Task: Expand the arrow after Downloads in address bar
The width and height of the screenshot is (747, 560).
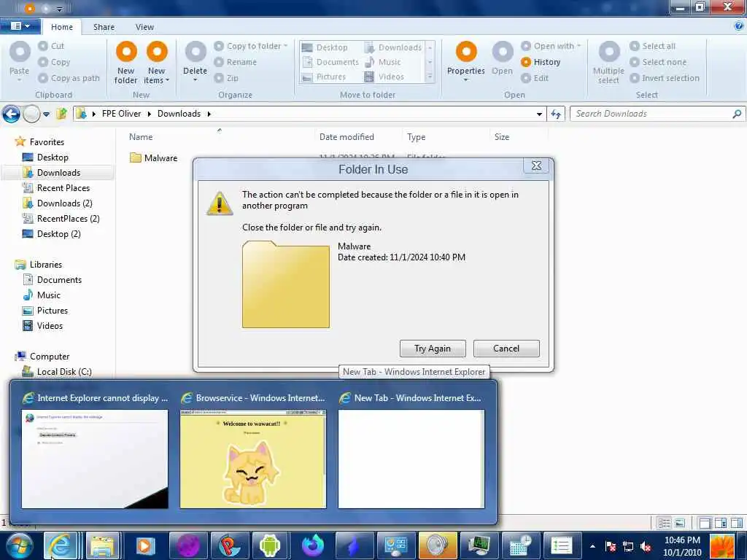Action: click(209, 114)
